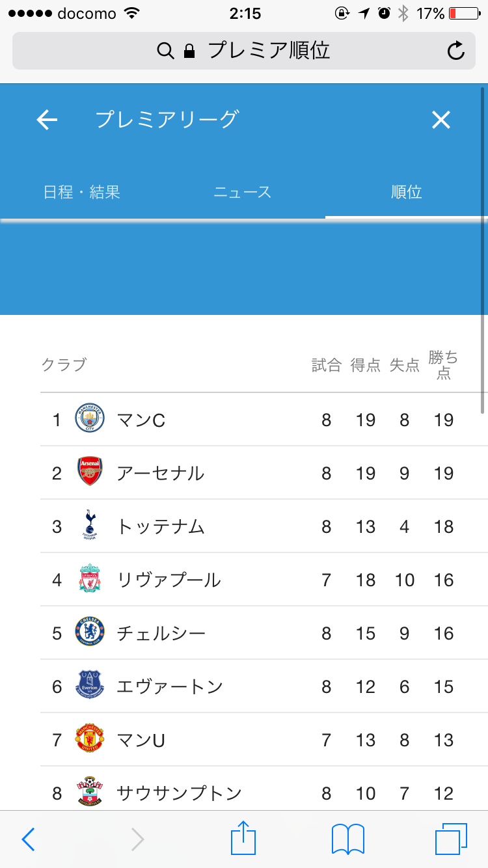Tap the Manchester City crest
The image size is (488, 868).
click(89, 420)
